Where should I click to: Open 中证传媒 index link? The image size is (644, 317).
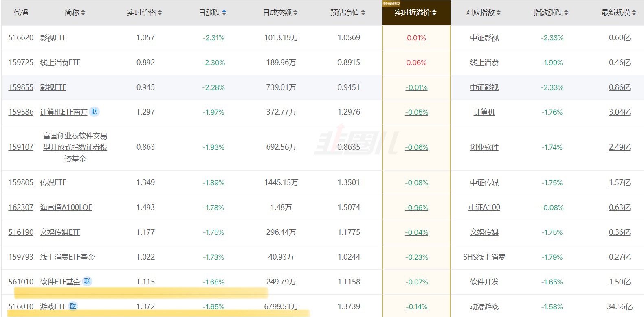click(x=484, y=183)
